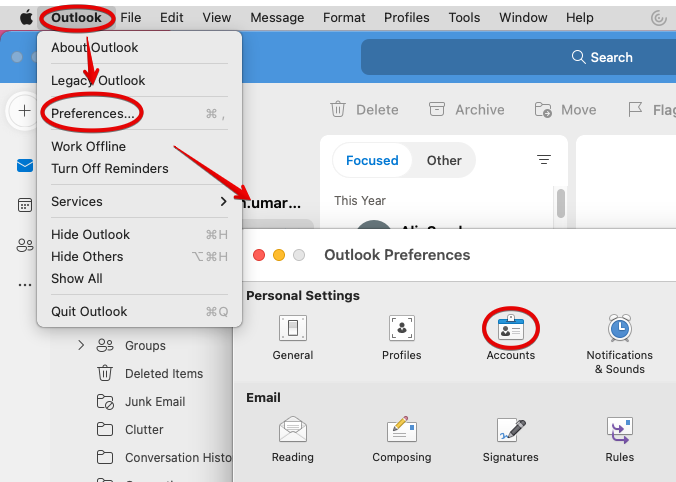Click the Search input field
Screen dimensions: 676x482
click(x=518, y=57)
